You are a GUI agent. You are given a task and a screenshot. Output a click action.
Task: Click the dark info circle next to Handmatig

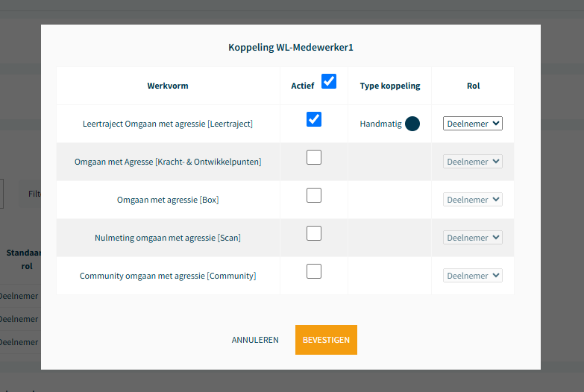(x=412, y=124)
